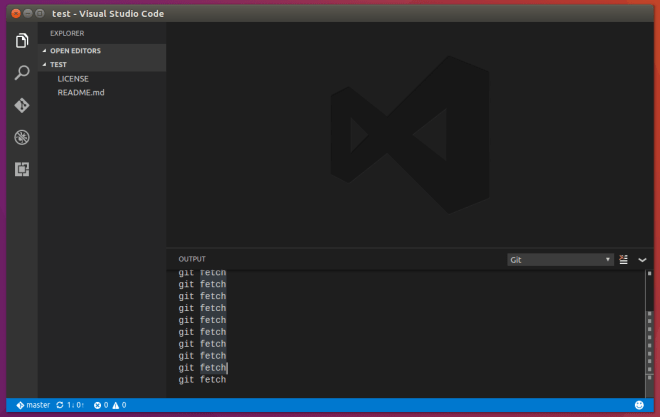Screen dimensions: 660x417
Task: Clear the output panel contents
Action: point(623,259)
